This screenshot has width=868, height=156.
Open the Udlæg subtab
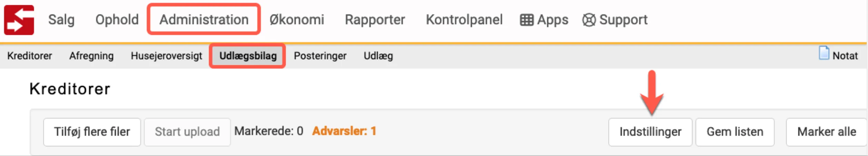[x=378, y=56]
